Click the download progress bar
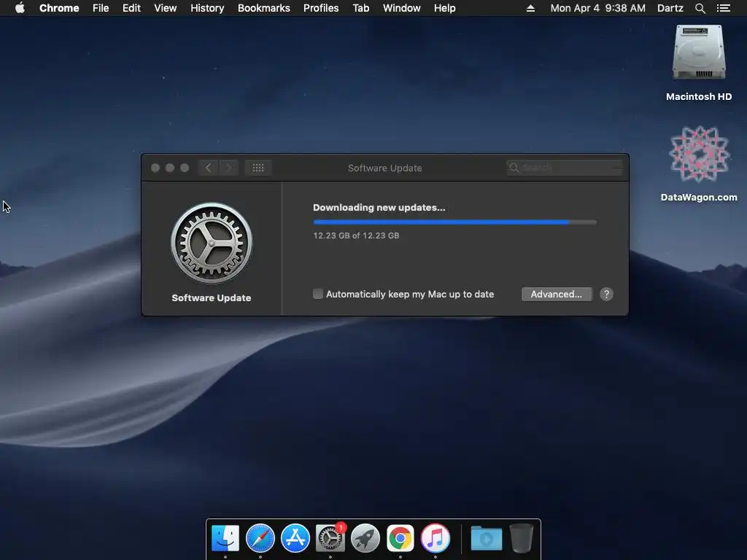 [x=455, y=222]
